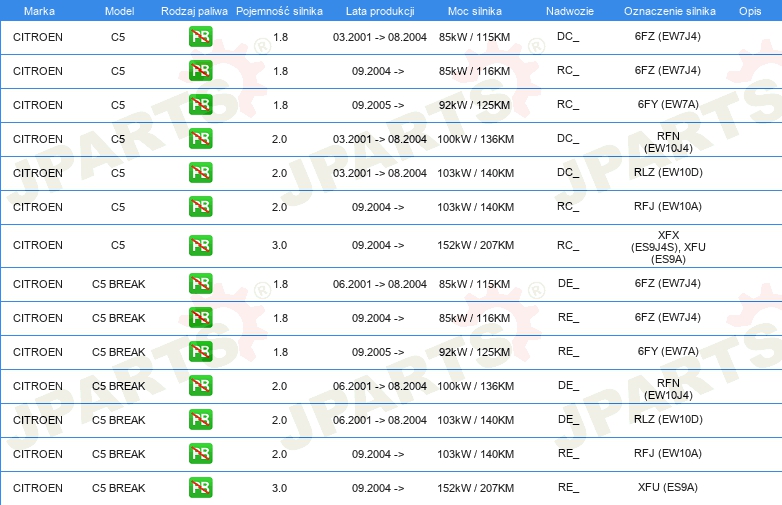
Task: Click the Moc silnika column header
Action: pyautogui.click(x=475, y=11)
